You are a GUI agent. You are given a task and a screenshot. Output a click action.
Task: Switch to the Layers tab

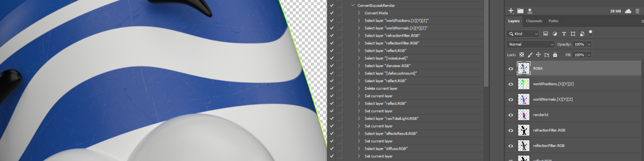[x=514, y=21]
